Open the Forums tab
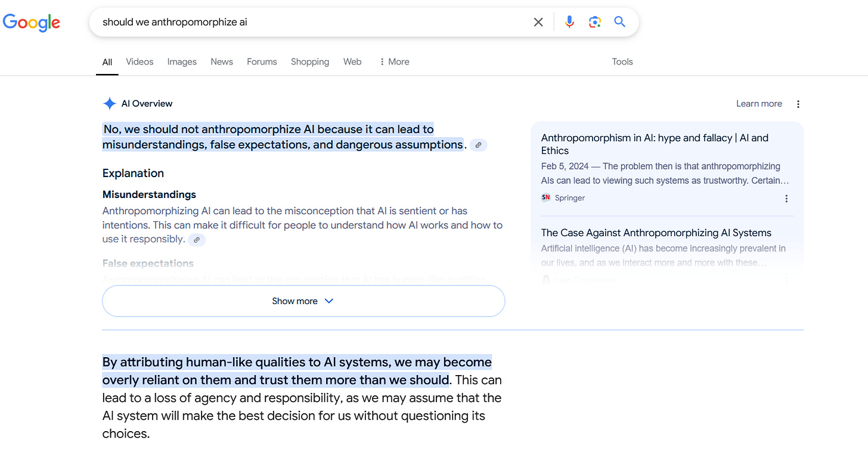Viewport: 868px width, 452px height. pyautogui.click(x=262, y=61)
